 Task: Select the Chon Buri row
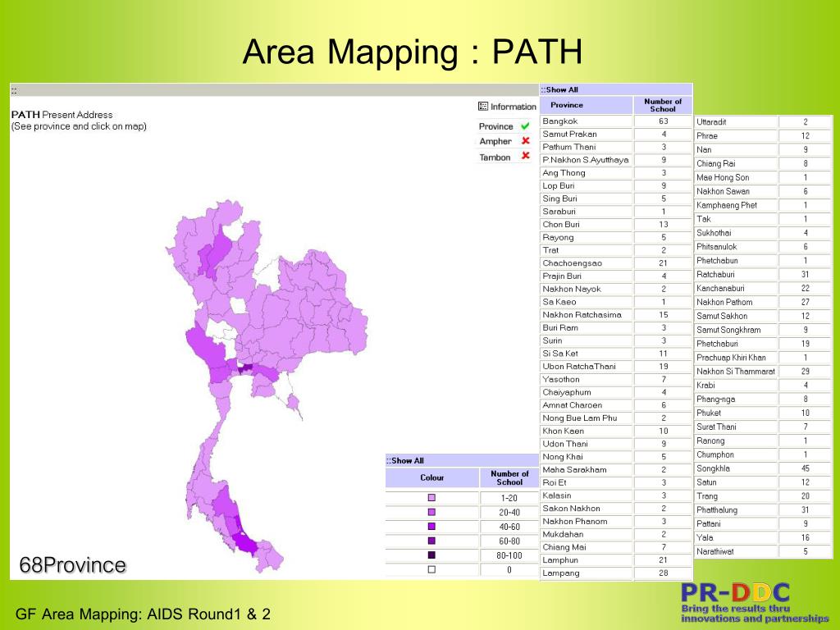616,225
